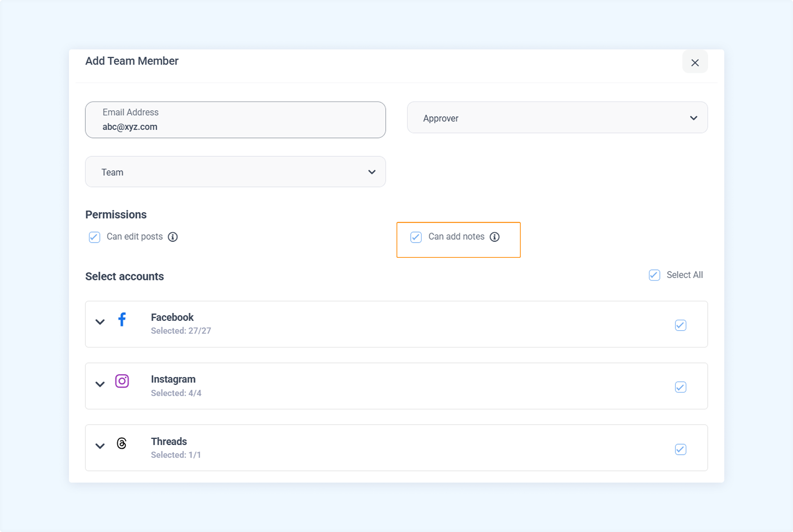
Task: Click the Add Team Member title
Action: click(132, 61)
